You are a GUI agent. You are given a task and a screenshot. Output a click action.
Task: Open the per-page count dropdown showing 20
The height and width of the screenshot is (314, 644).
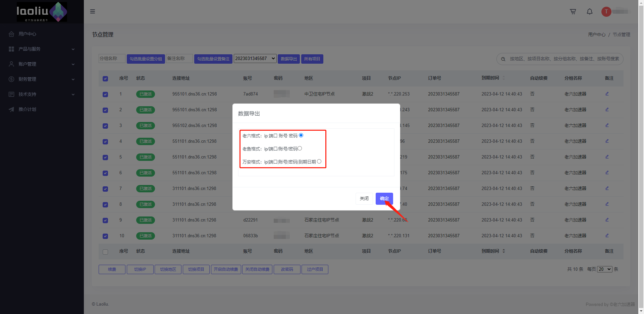(x=604, y=269)
